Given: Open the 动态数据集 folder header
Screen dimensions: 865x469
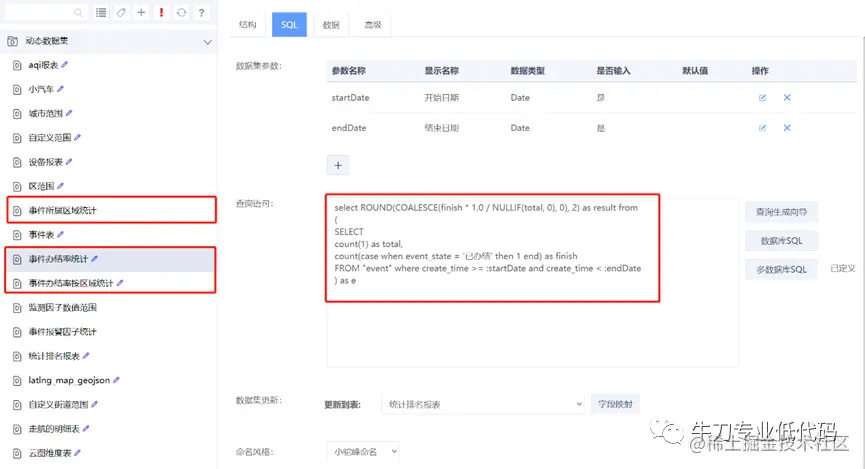Looking at the screenshot, I should coord(109,41).
